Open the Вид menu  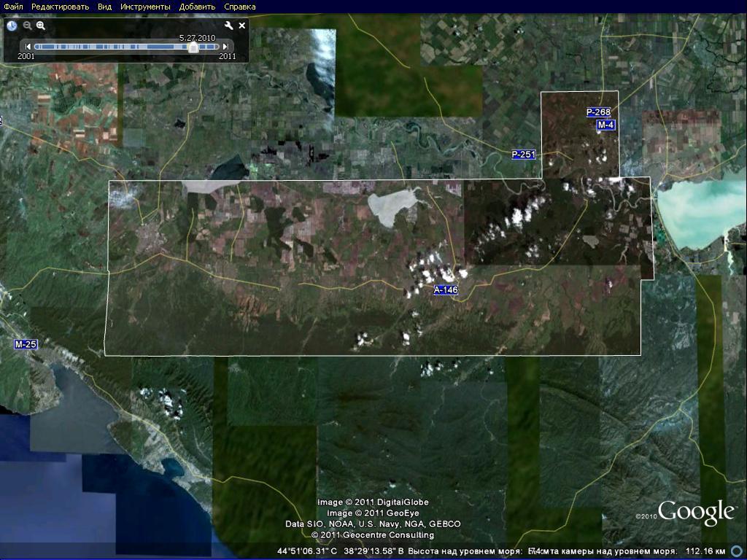tap(105, 7)
